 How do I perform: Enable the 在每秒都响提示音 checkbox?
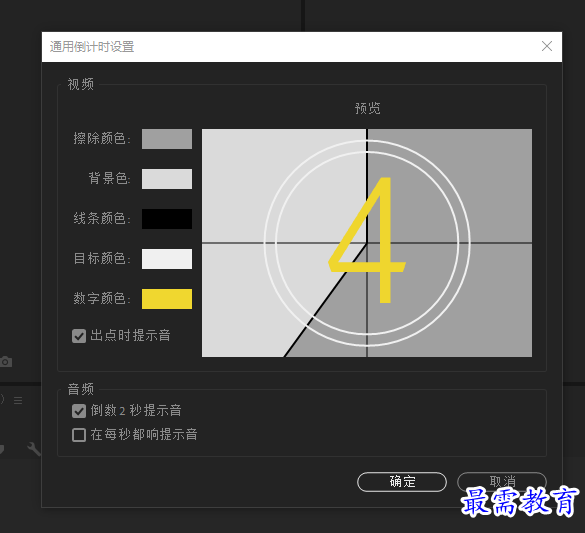click(x=79, y=435)
